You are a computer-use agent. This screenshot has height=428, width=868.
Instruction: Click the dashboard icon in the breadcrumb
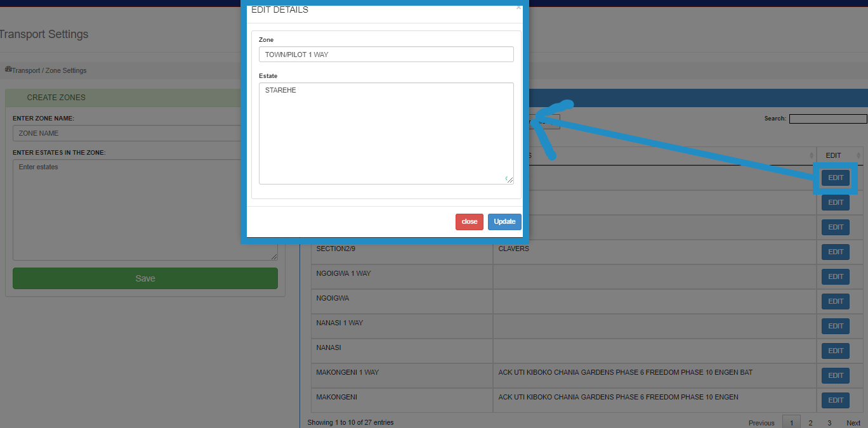(8, 69)
